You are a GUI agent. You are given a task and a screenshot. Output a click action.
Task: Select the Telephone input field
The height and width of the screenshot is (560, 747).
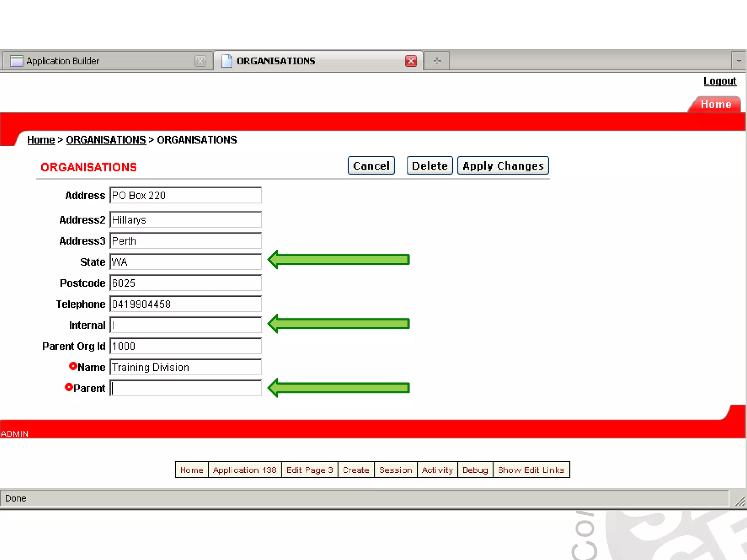point(185,304)
